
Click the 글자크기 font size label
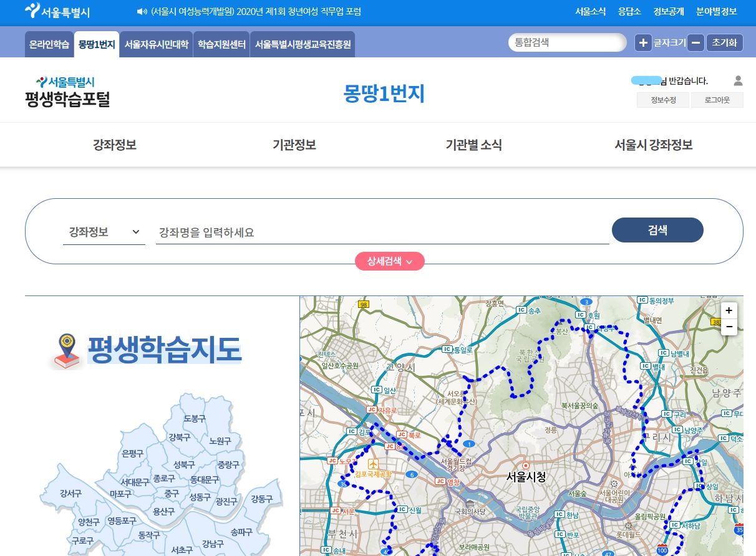click(670, 42)
